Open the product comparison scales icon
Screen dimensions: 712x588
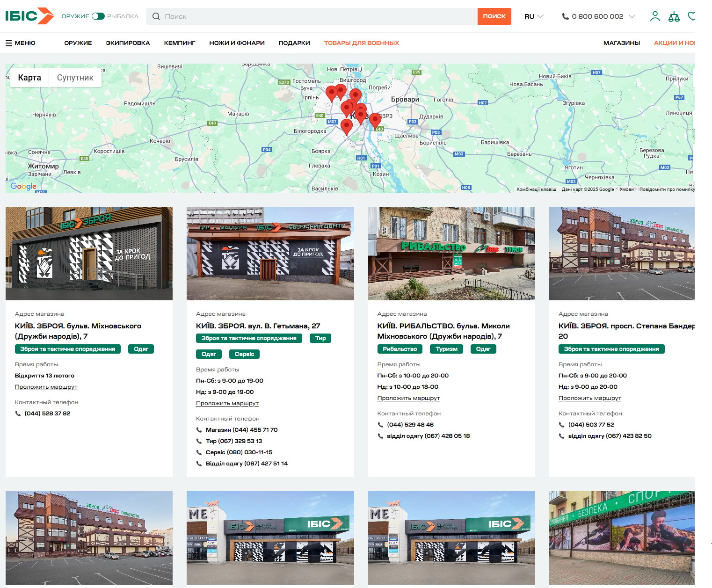[x=674, y=16]
